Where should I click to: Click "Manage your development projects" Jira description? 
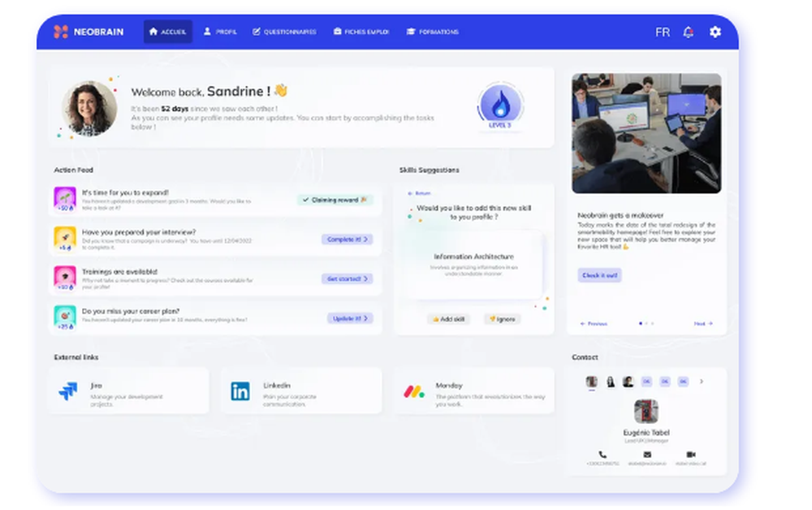coord(127,400)
